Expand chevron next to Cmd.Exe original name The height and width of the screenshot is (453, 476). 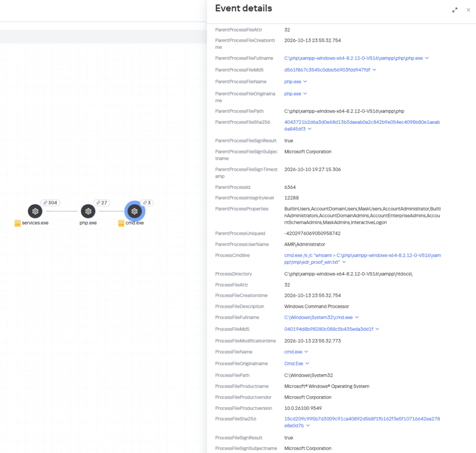point(307,363)
